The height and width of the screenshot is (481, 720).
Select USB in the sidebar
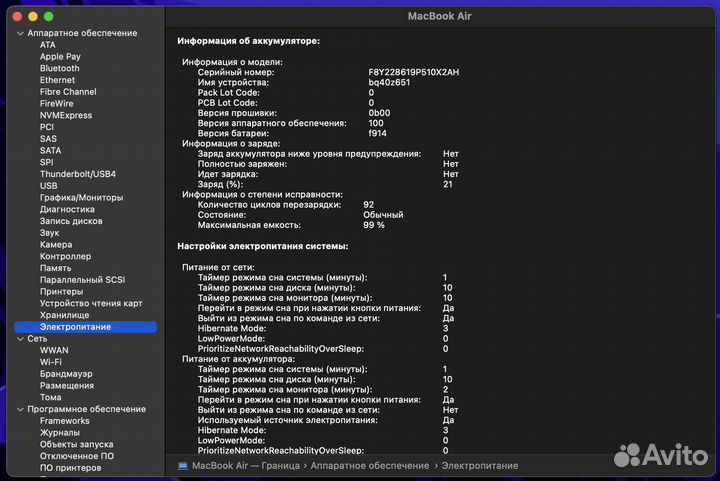click(48, 186)
